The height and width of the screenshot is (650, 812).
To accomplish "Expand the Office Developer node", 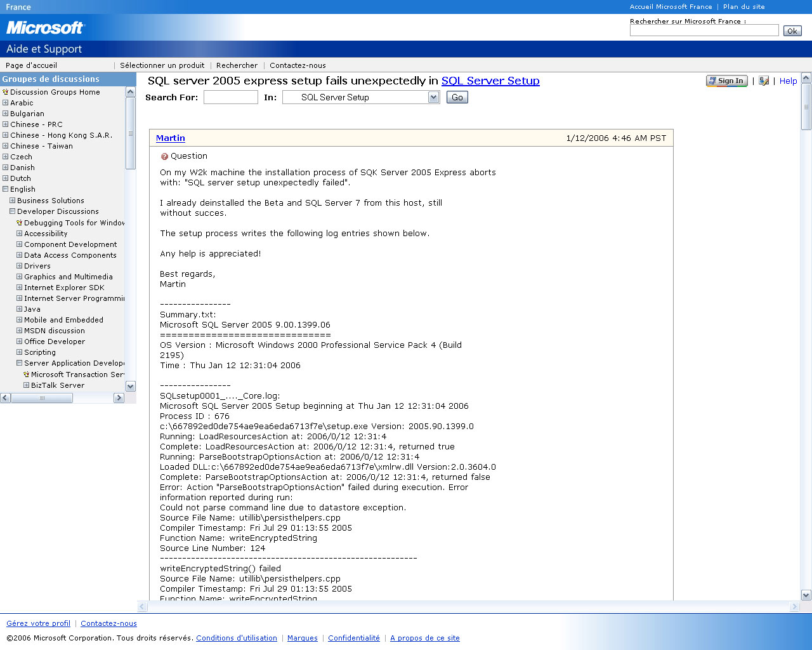I will coord(19,342).
